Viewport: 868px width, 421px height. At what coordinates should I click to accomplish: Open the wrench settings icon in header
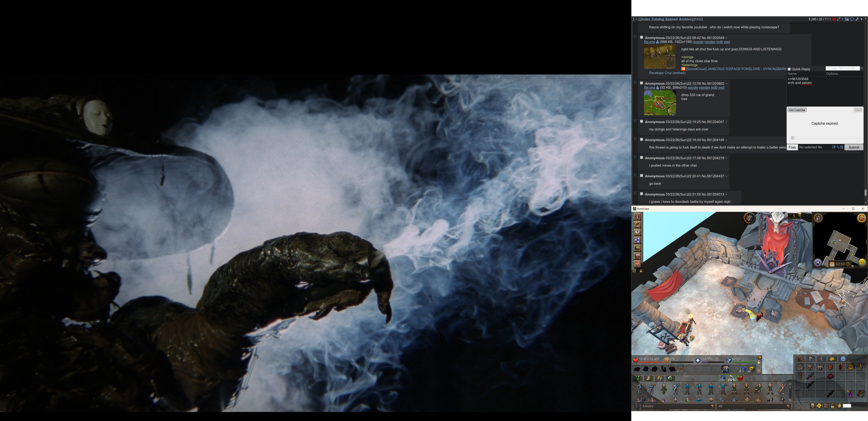click(857, 19)
